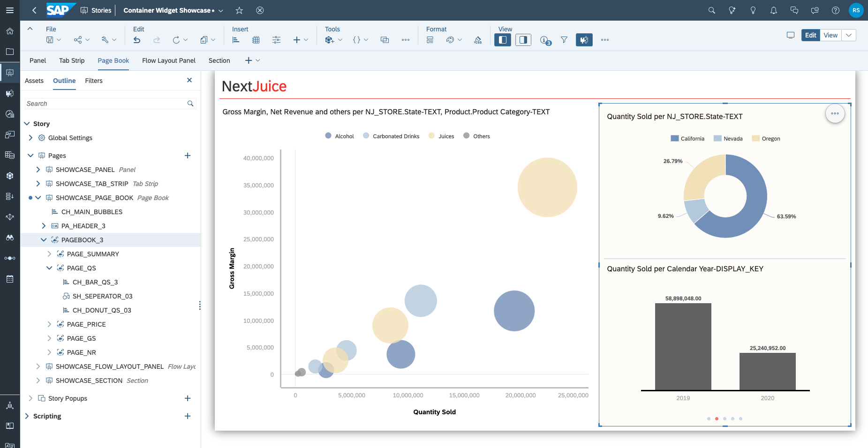Select the Undo icon in Edit section

(136, 40)
